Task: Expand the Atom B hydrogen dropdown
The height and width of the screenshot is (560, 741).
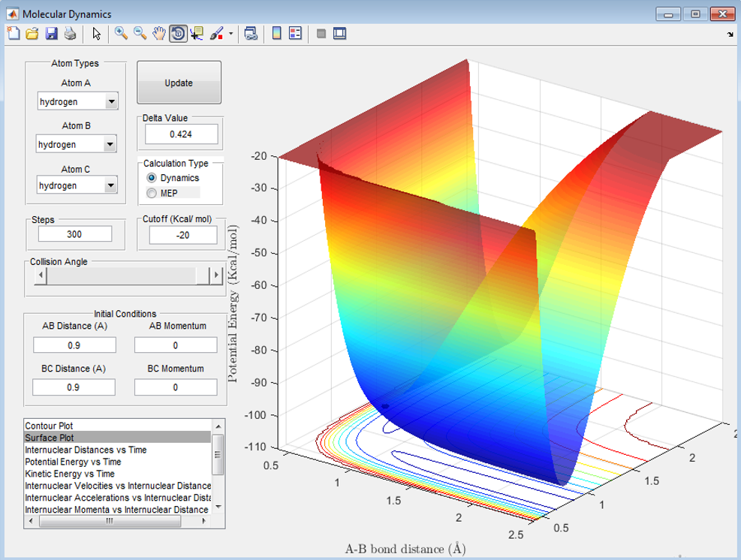Action: click(x=77, y=144)
